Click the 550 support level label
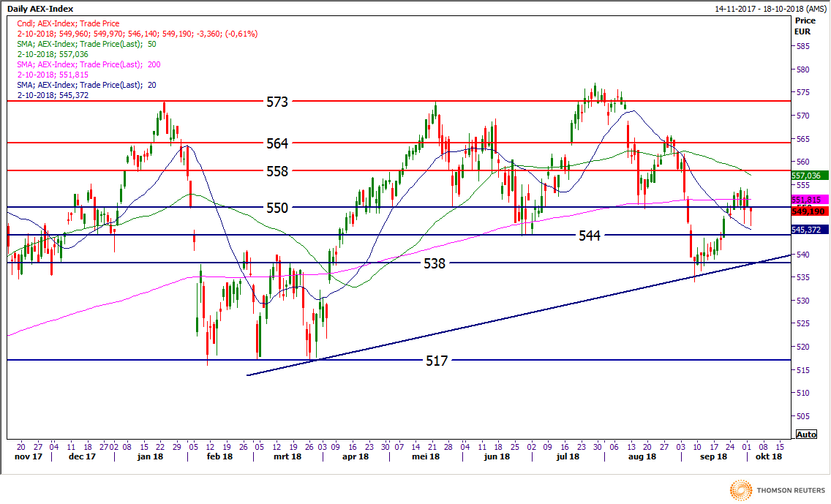Screen dimensions: 831x504 point(277,208)
